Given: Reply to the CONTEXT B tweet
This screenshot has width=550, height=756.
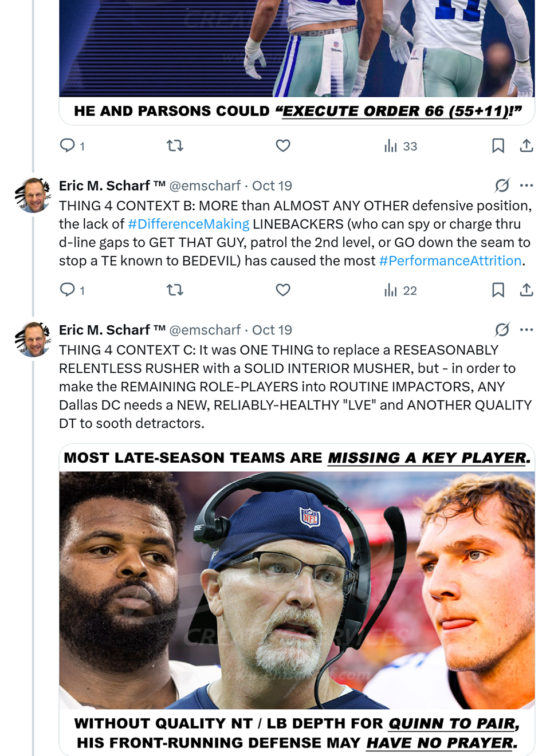Looking at the screenshot, I should point(68,290).
